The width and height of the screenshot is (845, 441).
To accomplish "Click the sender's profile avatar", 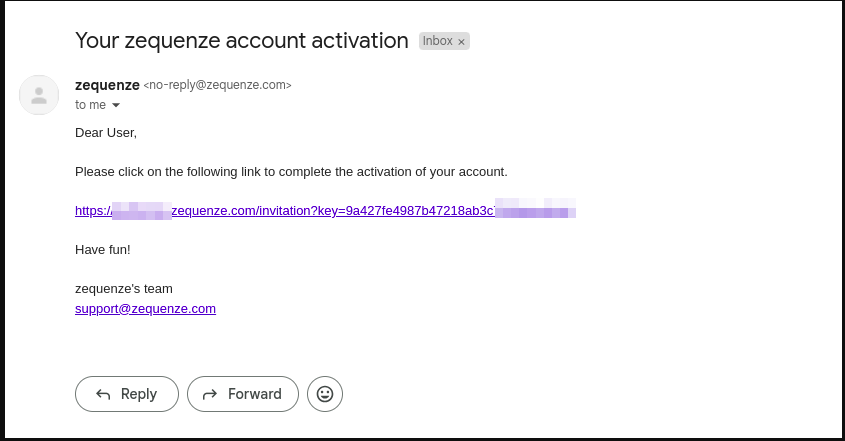I will coord(39,95).
